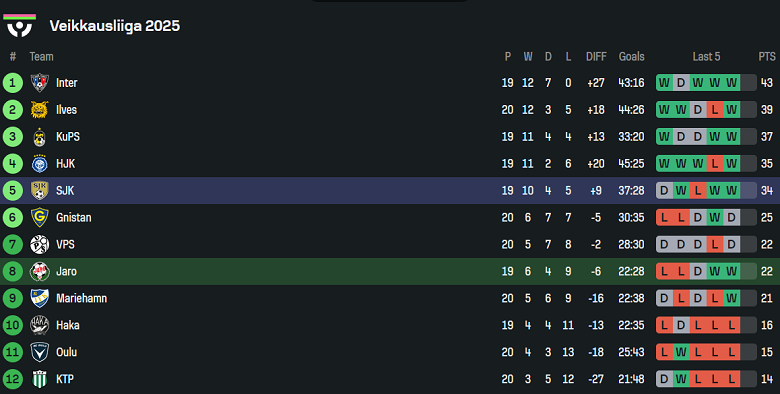Screen dimensions: 780x394
Task: Sort table by PTS column header
Action: point(767,57)
